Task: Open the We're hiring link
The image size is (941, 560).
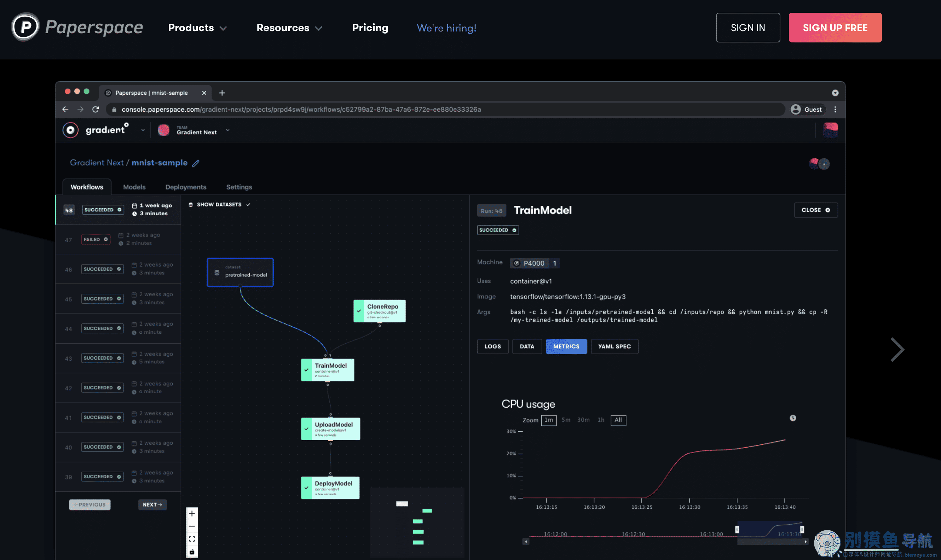Action: click(x=446, y=28)
